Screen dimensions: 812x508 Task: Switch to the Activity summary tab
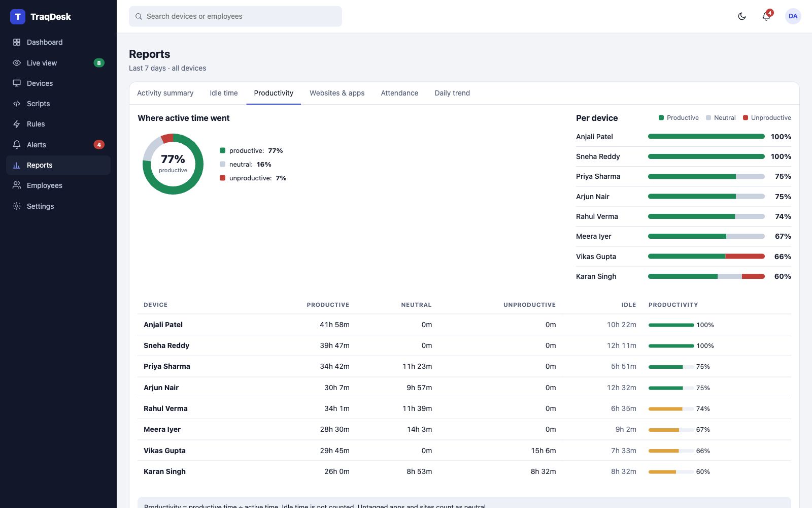[x=165, y=93]
